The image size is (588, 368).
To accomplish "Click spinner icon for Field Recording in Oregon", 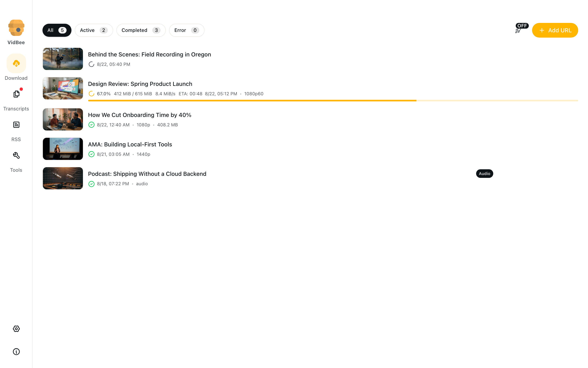I will click(x=91, y=64).
